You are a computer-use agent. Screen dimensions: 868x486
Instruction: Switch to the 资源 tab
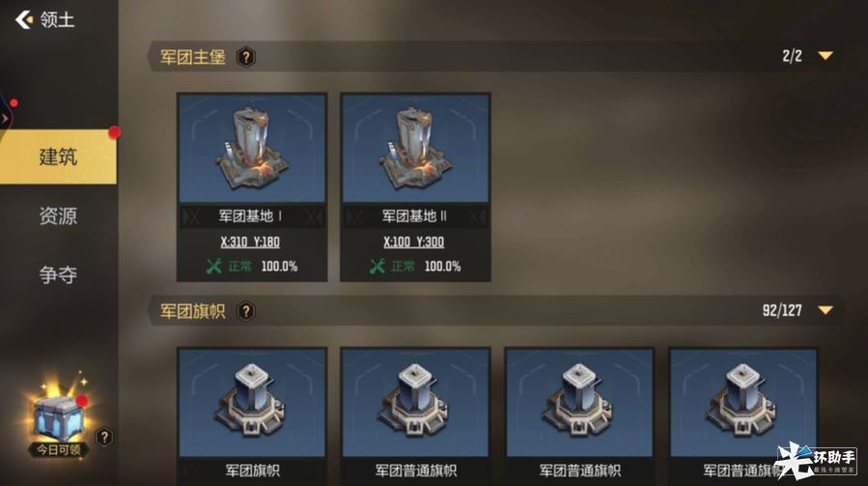click(x=58, y=215)
